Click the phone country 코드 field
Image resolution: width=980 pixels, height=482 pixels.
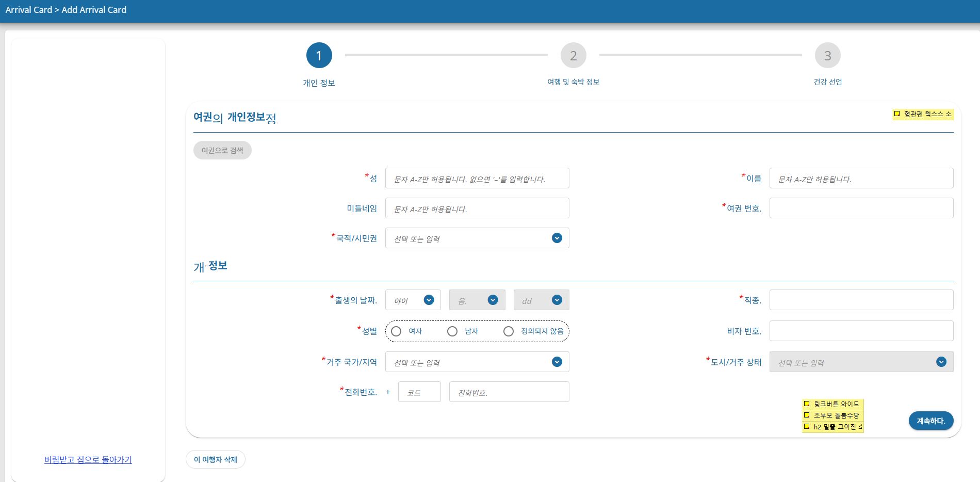(419, 392)
